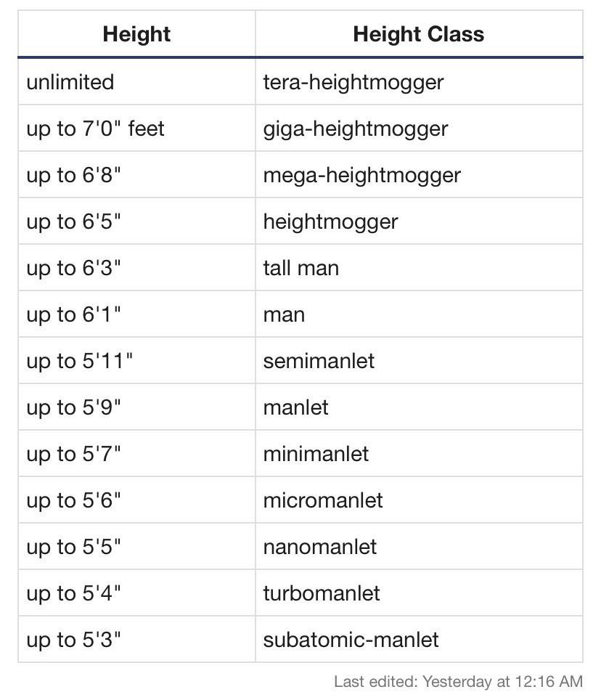Select the "turbomanlet" class cell
The height and width of the screenshot is (700, 601).
tap(322, 593)
